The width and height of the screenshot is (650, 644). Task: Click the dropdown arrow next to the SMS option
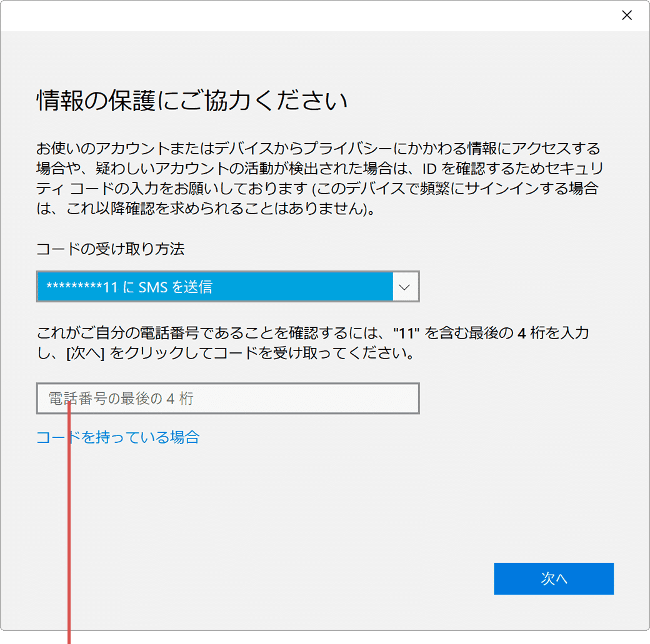point(405,286)
